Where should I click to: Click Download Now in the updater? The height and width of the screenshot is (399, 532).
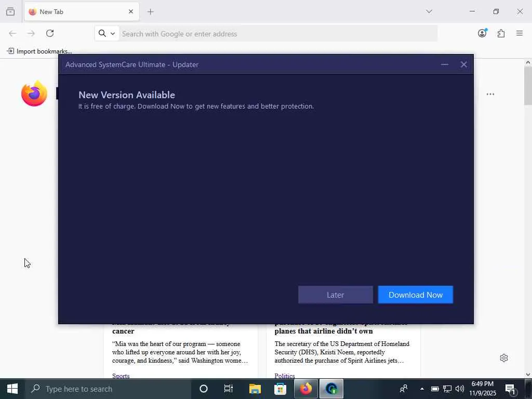[415, 295]
